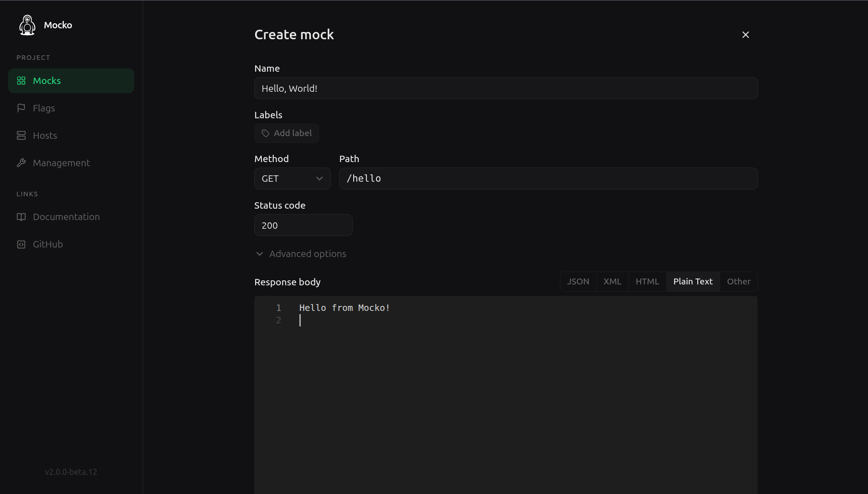Viewport: 868px width, 494px height.
Task: Click the Management wrench icon
Action: point(21,163)
